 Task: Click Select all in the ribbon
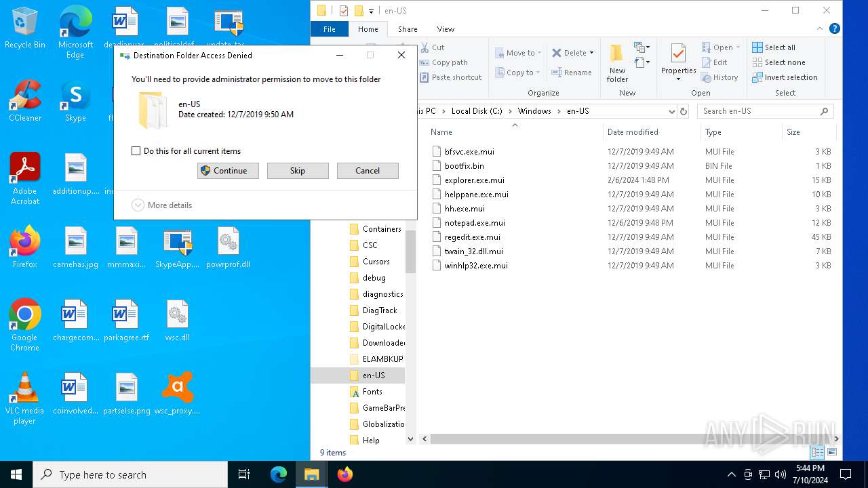click(x=774, y=47)
